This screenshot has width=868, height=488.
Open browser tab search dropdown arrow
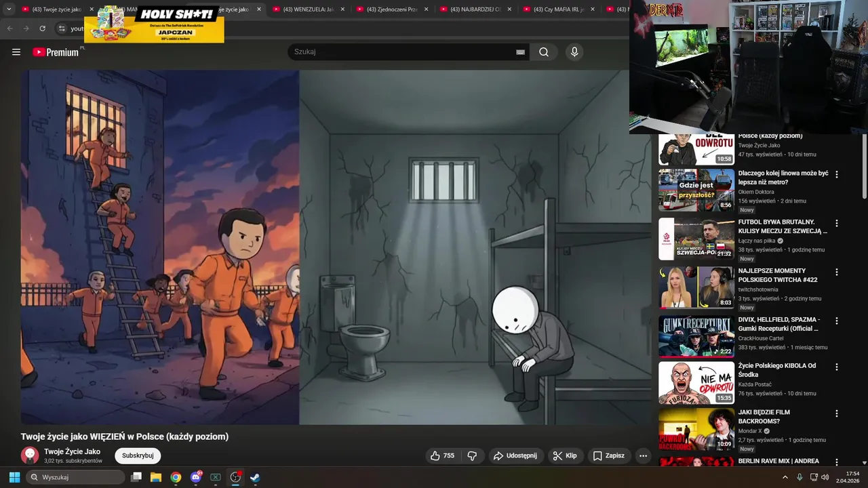(x=9, y=9)
